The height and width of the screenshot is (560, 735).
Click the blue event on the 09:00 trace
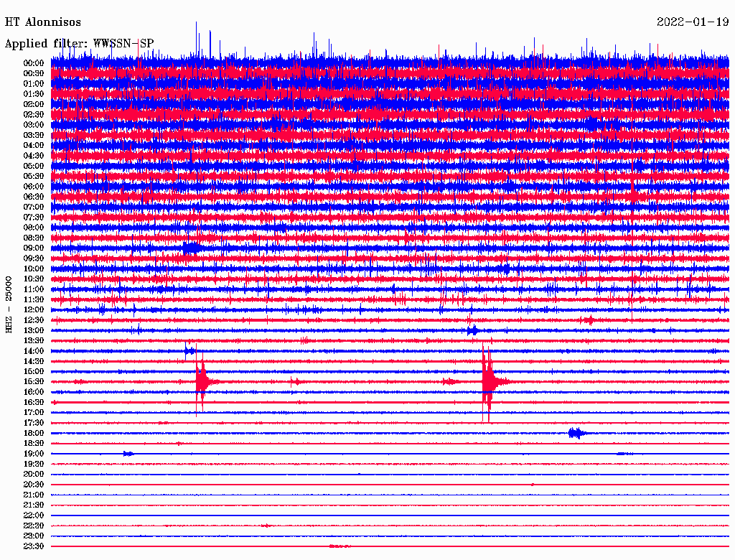(192, 248)
